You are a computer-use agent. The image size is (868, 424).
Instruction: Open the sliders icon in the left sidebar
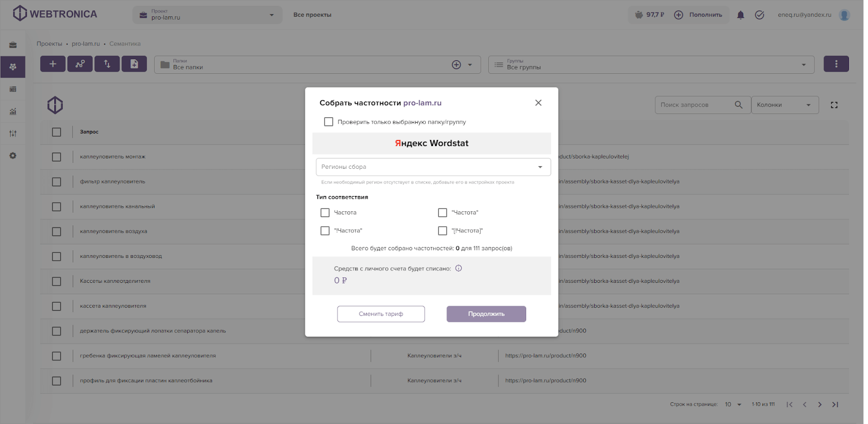point(13,134)
